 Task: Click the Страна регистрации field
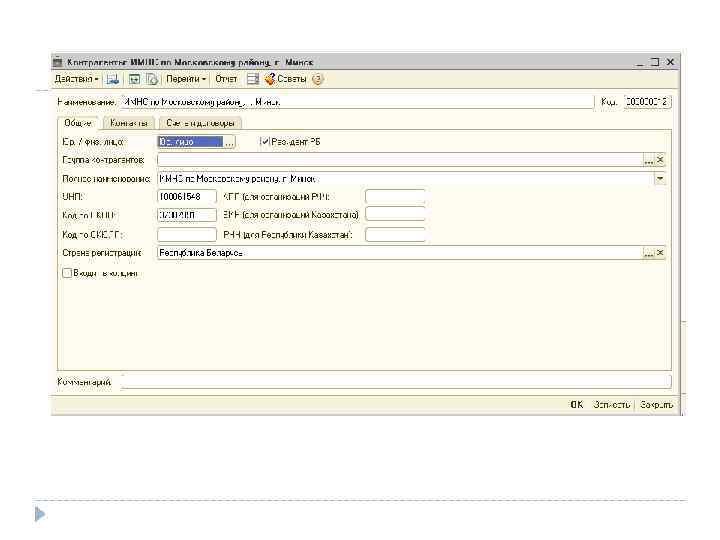click(x=399, y=253)
